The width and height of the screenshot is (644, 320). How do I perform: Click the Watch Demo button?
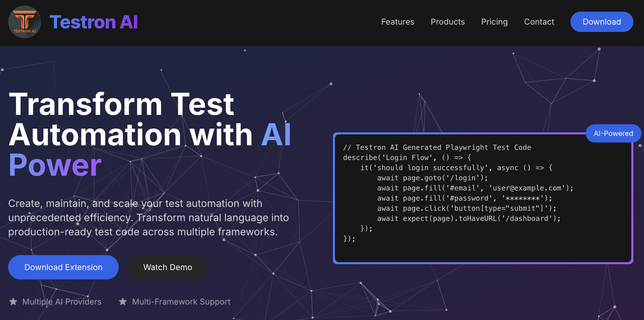(x=168, y=267)
